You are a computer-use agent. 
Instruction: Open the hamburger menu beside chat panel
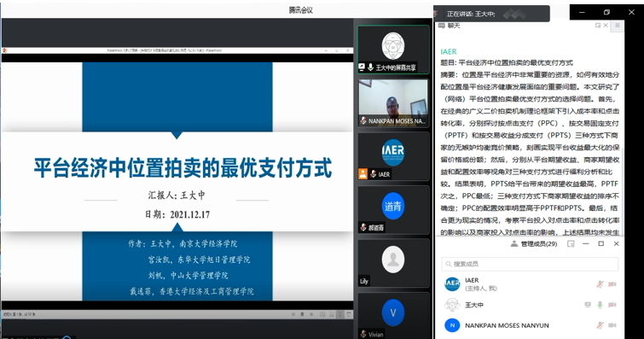tap(617, 26)
